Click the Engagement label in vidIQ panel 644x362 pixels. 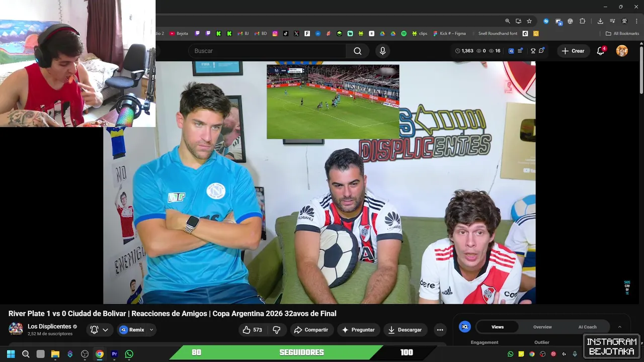pyautogui.click(x=485, y=342)
